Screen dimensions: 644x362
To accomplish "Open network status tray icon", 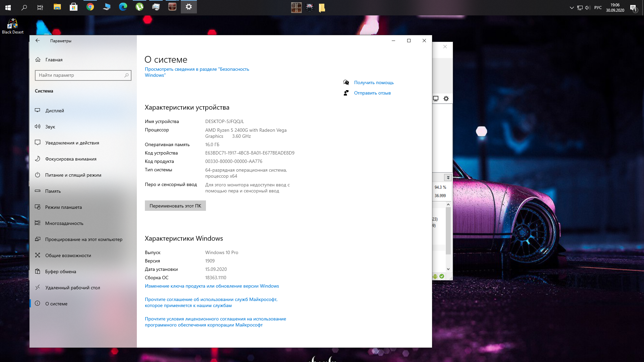I will point(580,7).
